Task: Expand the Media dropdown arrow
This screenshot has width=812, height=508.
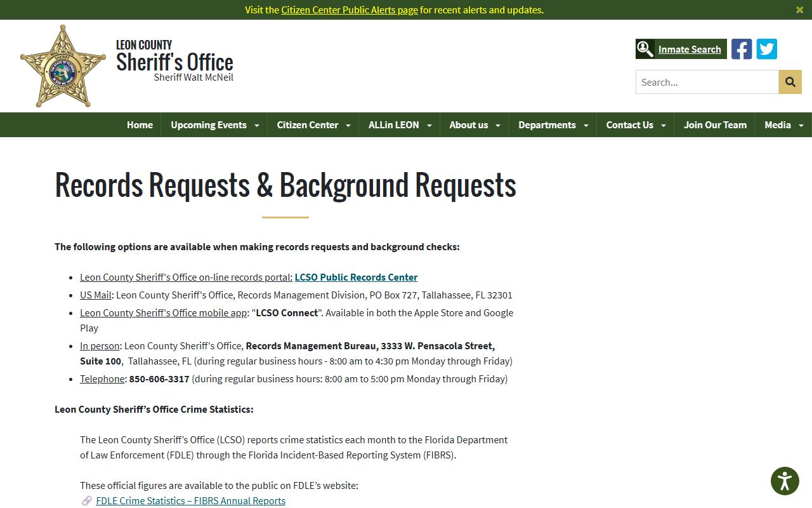Action: (x=801, y=126)
